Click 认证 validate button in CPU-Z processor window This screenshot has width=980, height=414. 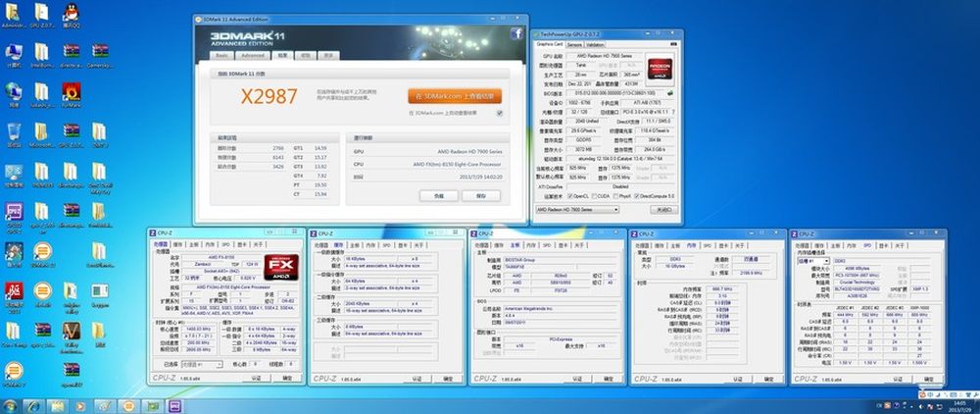(x=256, y=379)
